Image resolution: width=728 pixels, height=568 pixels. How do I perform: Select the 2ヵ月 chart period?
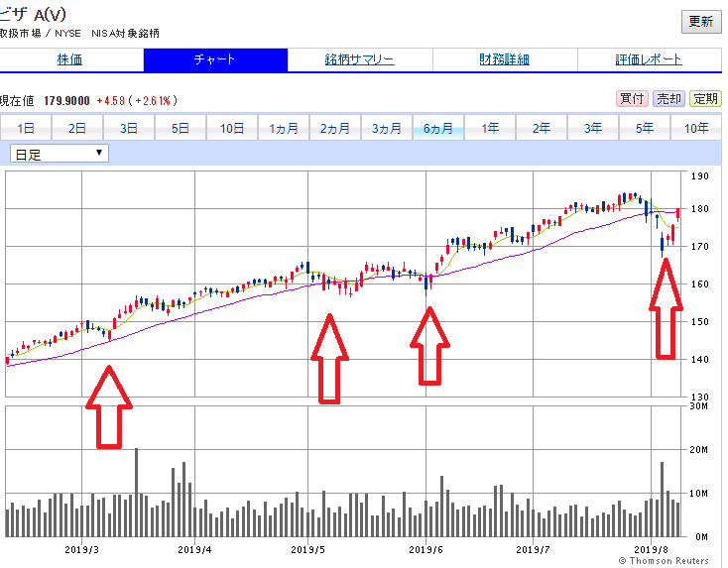335,128
